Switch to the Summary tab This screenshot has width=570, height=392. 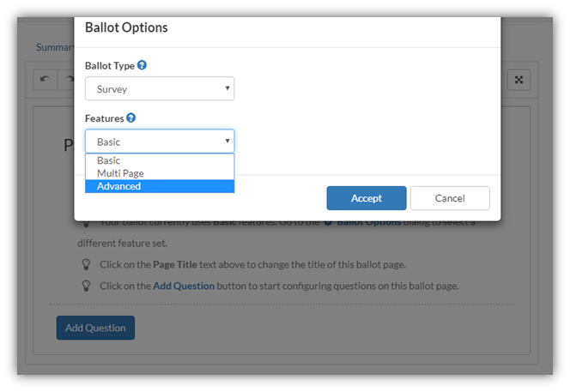(55, 47)
